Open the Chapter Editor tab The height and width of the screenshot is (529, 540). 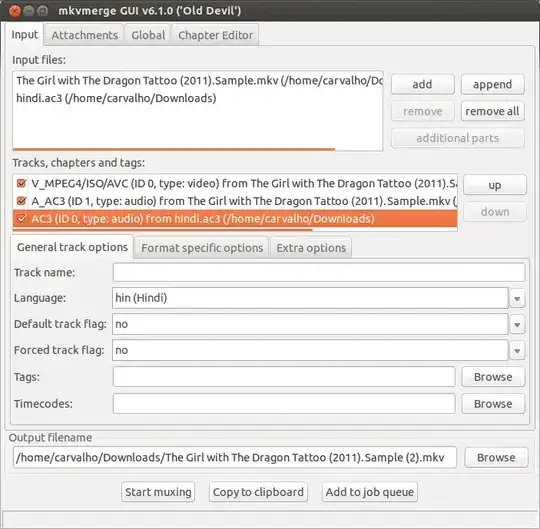pos(215,35)
